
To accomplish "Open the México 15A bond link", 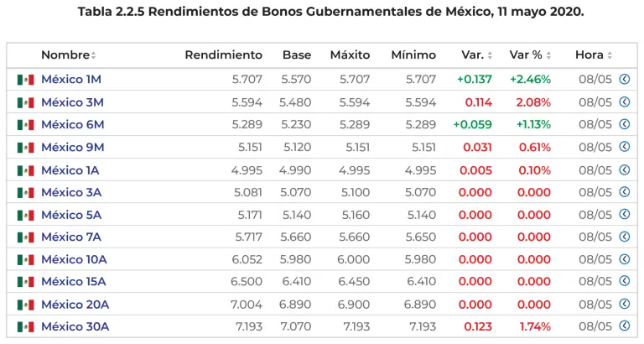I will [74, 282].
